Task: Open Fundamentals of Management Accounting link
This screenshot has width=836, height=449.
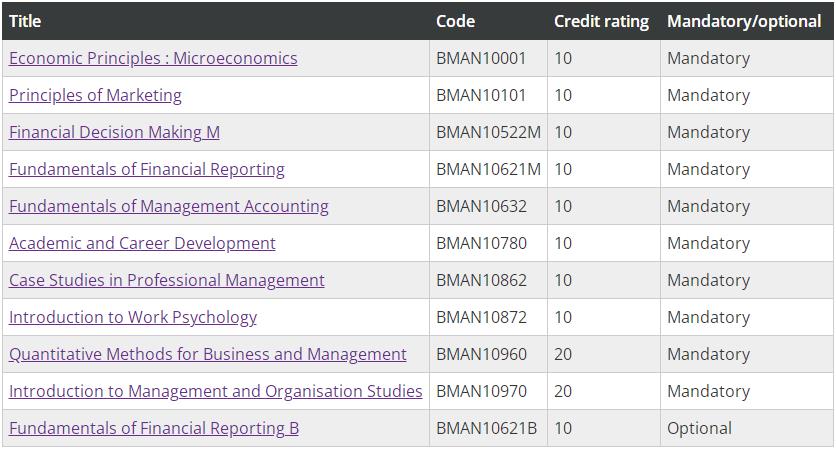Action: click(168, 206)
